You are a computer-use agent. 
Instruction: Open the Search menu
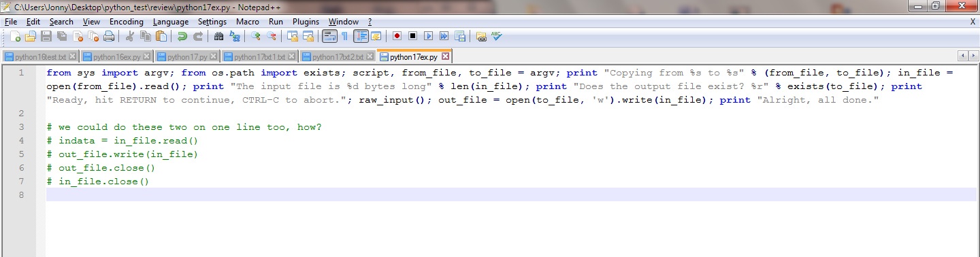(61, 22)
